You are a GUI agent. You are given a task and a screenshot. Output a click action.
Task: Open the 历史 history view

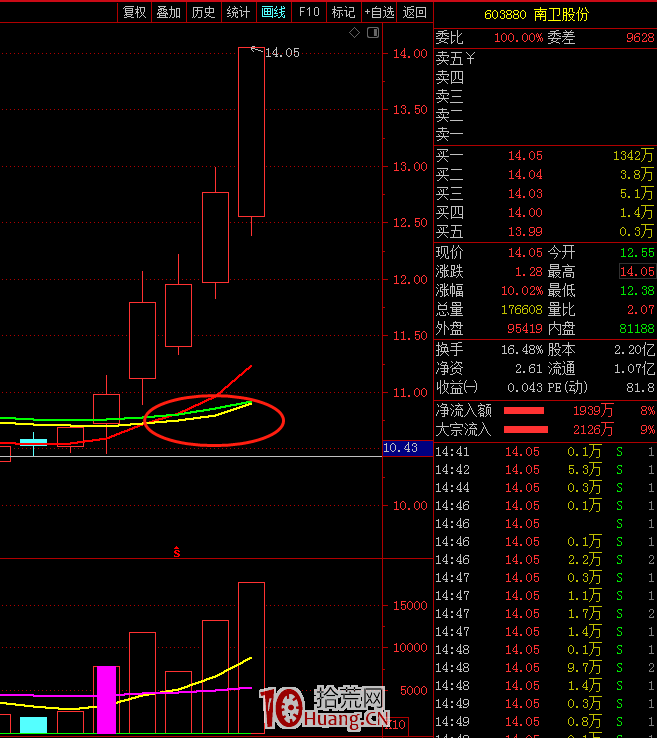tap(203, 12)
